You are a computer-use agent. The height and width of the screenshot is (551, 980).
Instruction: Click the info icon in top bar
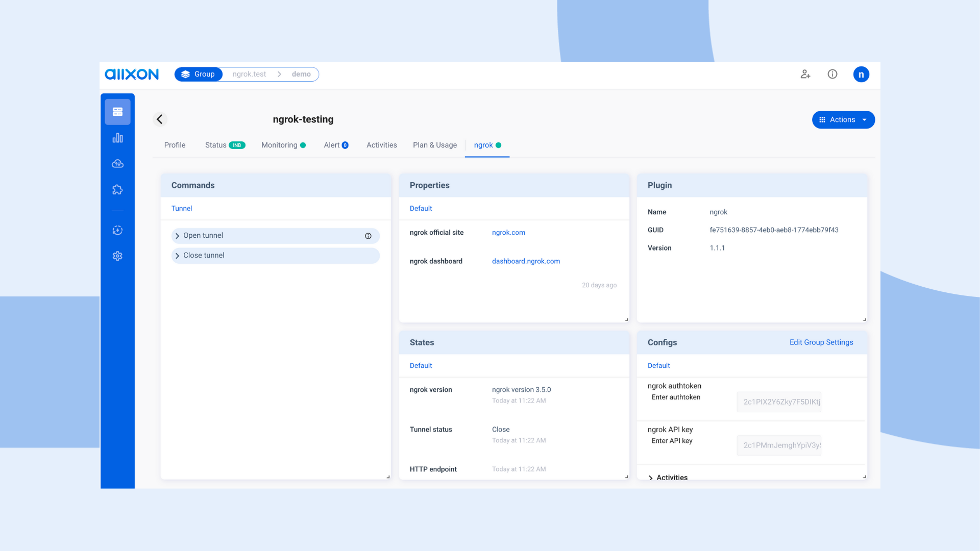(832, 74)
